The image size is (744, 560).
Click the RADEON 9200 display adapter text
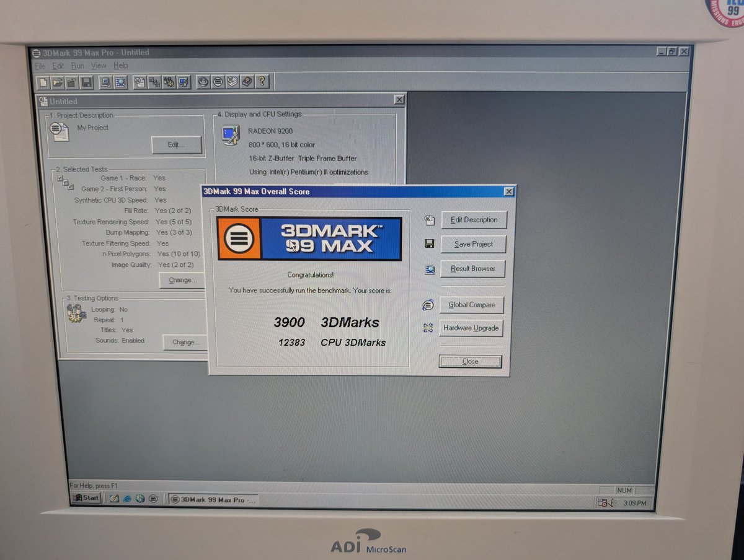pyautogui.click(x=270, y=131)
